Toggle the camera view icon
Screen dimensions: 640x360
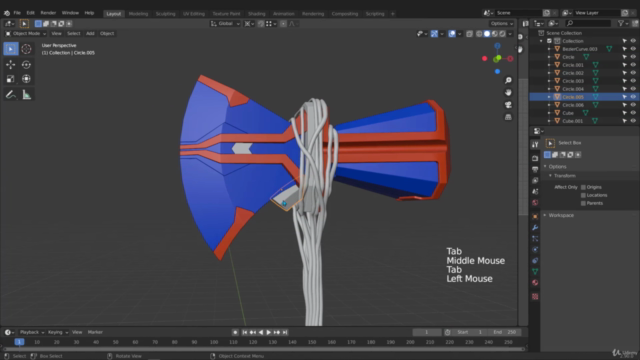pyautogui.click(x=508, y=105)
